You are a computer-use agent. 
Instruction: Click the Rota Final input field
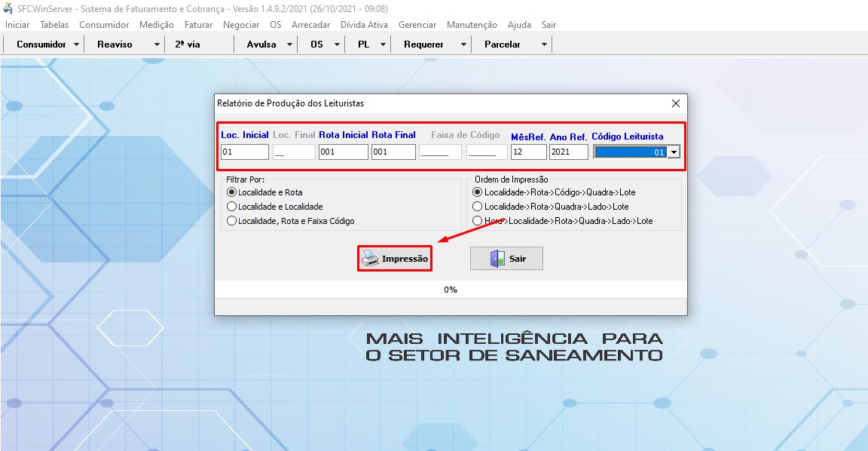393,152
